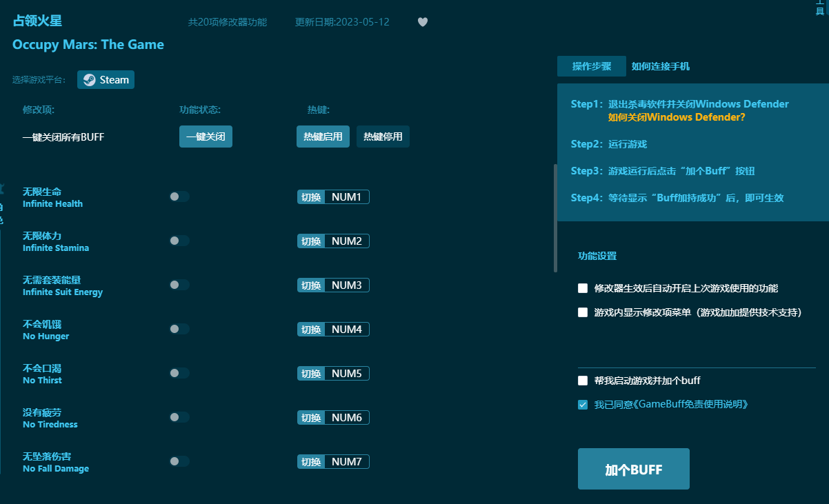Check auto-enable last used features option
829x504 pixels.
tap(583, 288)
